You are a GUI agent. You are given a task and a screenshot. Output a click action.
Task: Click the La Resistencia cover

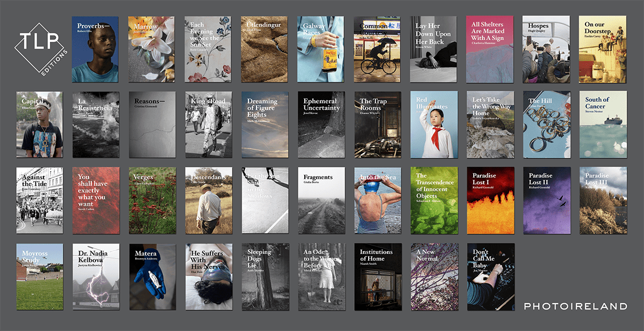(x=96, y=124)
